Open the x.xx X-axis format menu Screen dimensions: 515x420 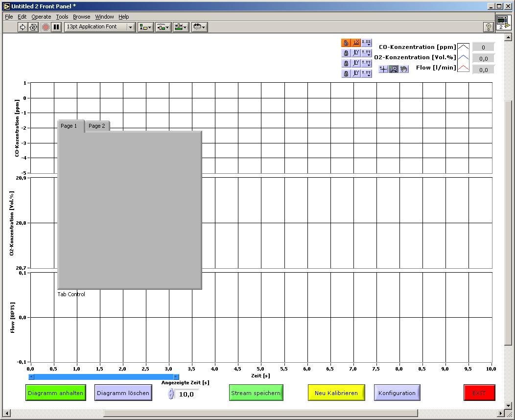(366, 43)
